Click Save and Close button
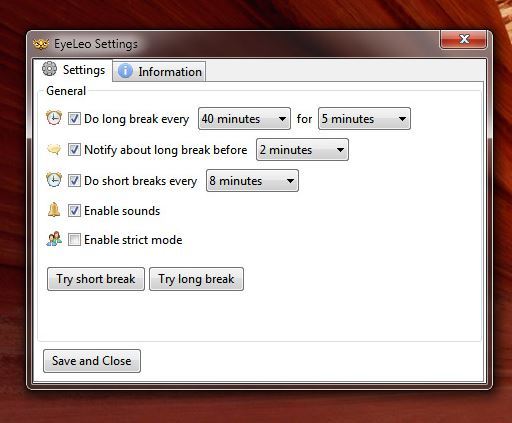512x423 pixels. [92, 361]
